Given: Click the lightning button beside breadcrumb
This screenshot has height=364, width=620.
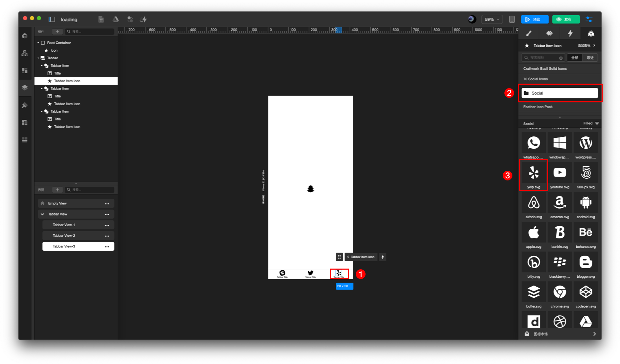Looking at the screenshot, I should coord(383,257).
